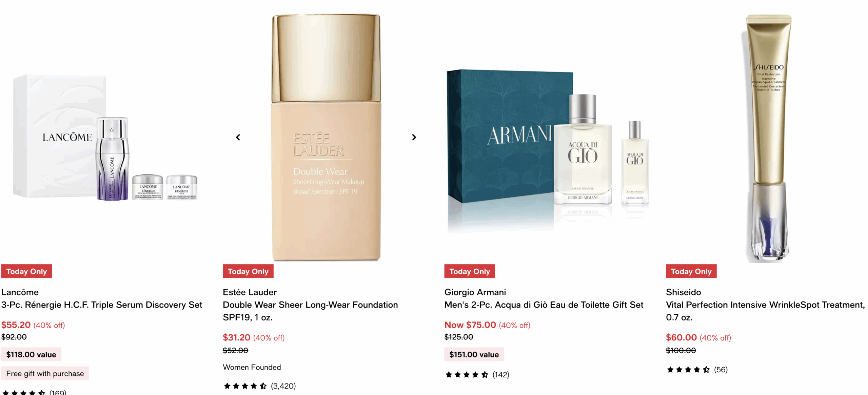The width and height of the screenshot is (868, 395).
Task: Click the Free gift with purchase badge
Action: pos(45,373)
